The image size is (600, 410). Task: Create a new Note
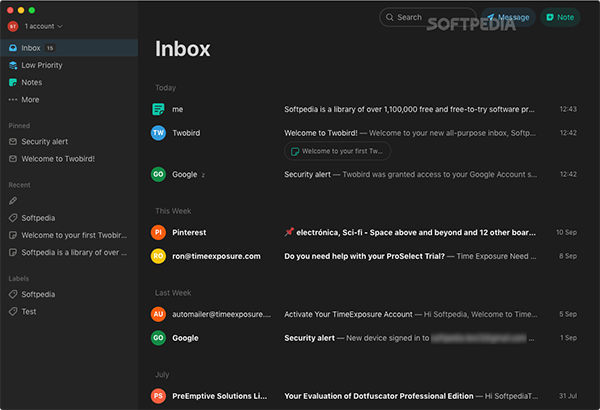[560, 17]
